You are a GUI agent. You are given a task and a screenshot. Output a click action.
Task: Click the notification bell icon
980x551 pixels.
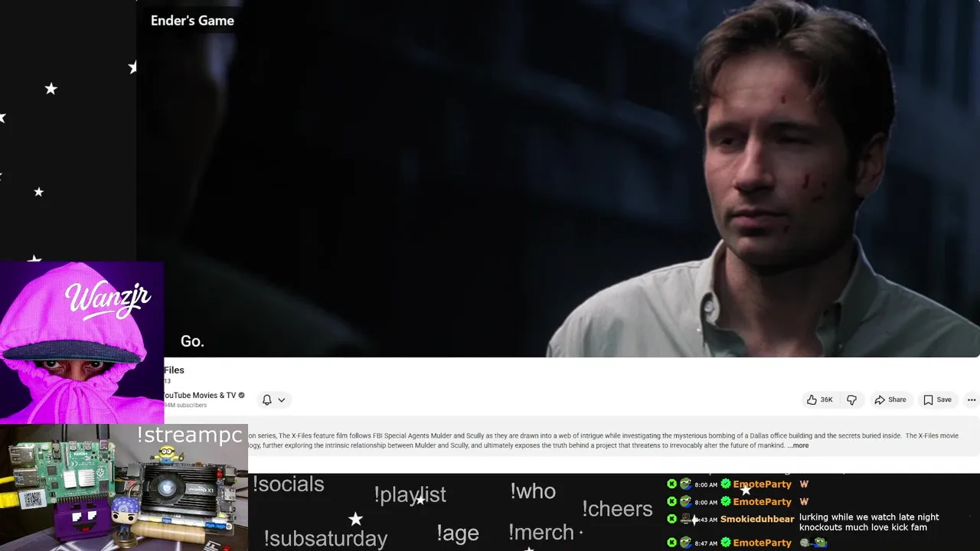click(266, 399)
